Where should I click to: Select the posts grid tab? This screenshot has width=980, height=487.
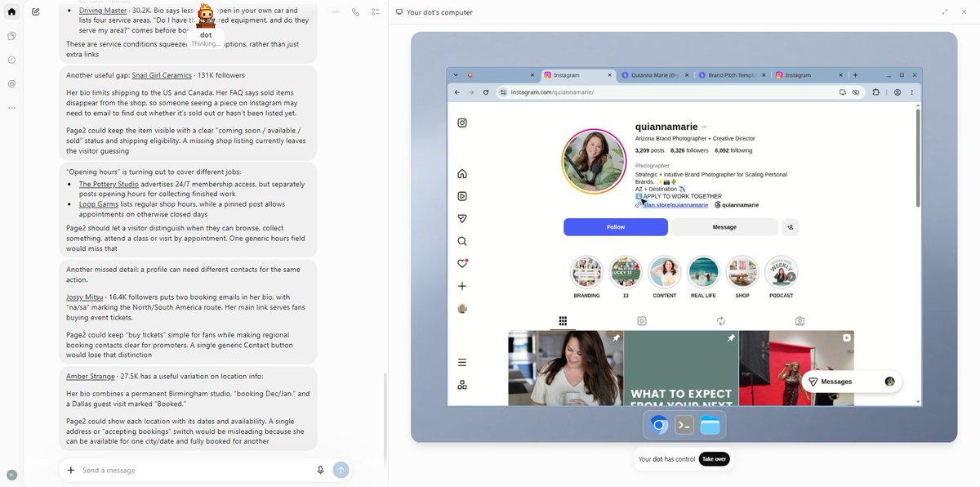tap(563, 321)
